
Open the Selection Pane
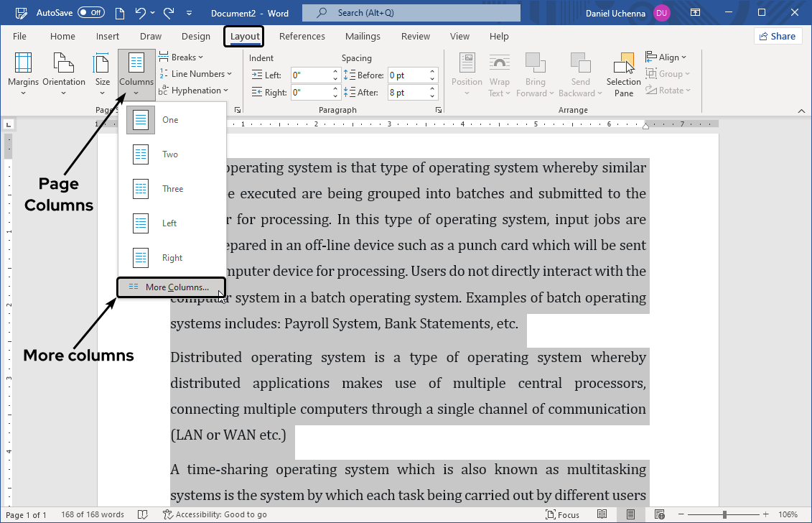pos(623,73)
